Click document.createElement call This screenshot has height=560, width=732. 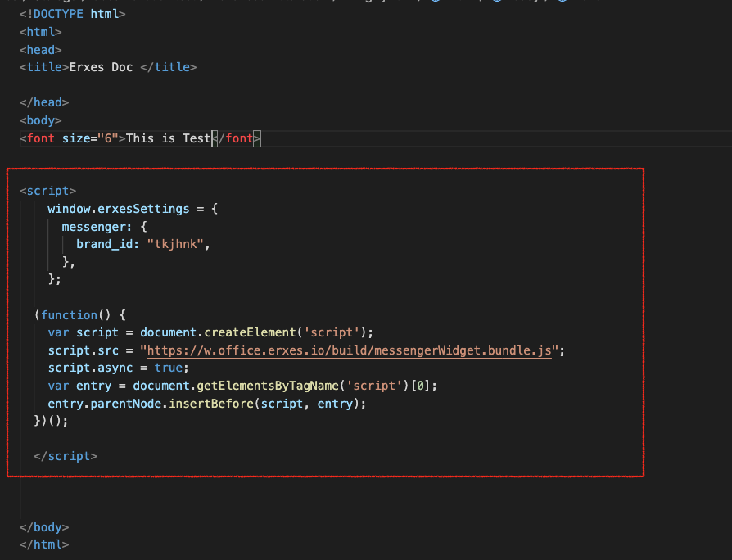point(257,332)
